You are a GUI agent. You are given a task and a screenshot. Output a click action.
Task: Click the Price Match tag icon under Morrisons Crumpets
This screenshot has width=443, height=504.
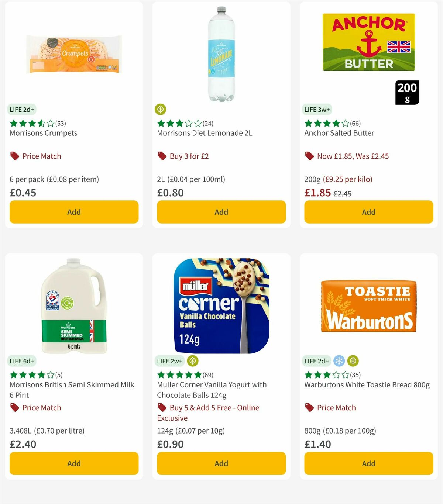pos(14,156)
